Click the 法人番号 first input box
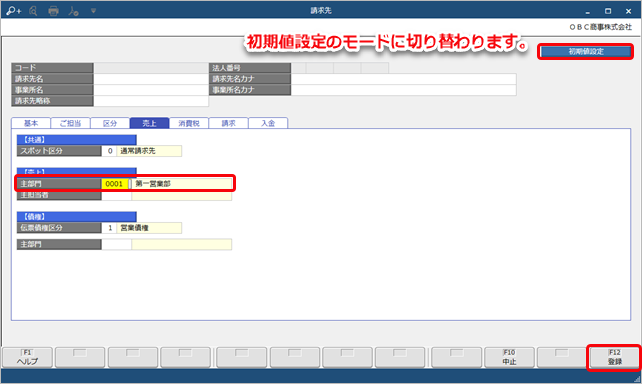Screen dimensions: 642x384 pyautogui.click(x=298, y=68)
